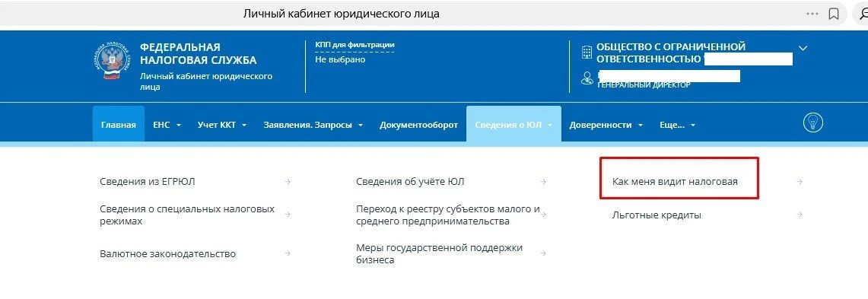
Task: Open Льготные кредиты
Action: (x=657, y=215)
